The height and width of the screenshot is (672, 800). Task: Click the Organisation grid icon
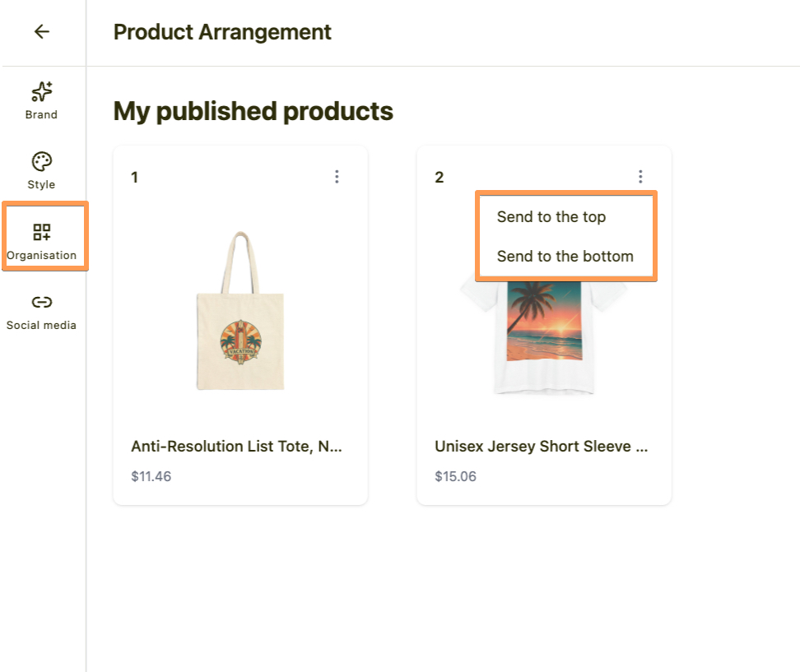tap(42, 232)
